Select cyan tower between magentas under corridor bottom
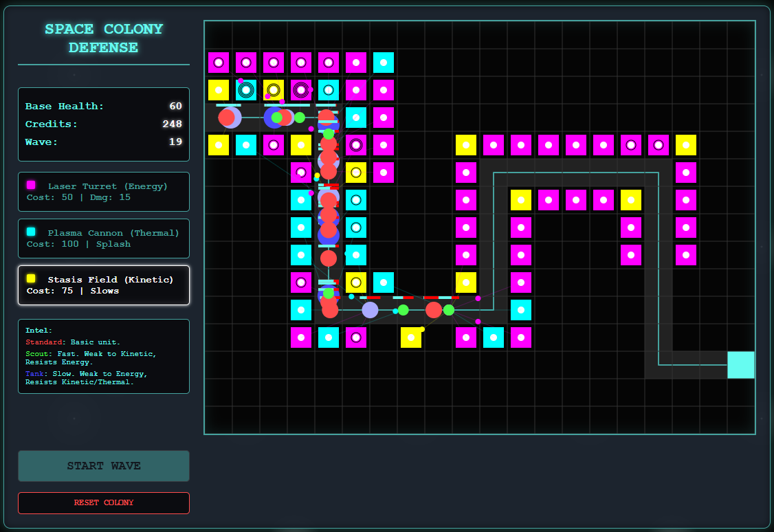 point(329,337)
